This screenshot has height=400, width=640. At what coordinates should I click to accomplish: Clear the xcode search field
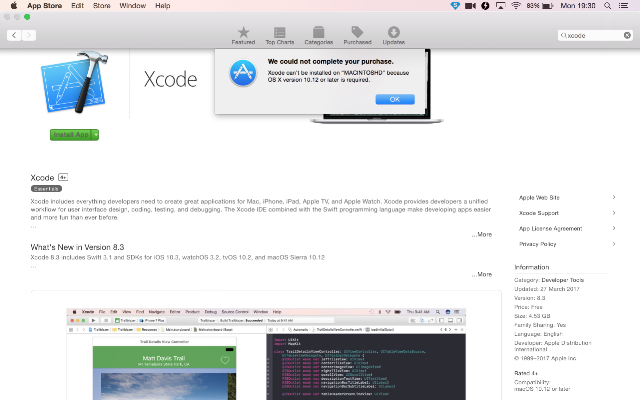(627, 36)
